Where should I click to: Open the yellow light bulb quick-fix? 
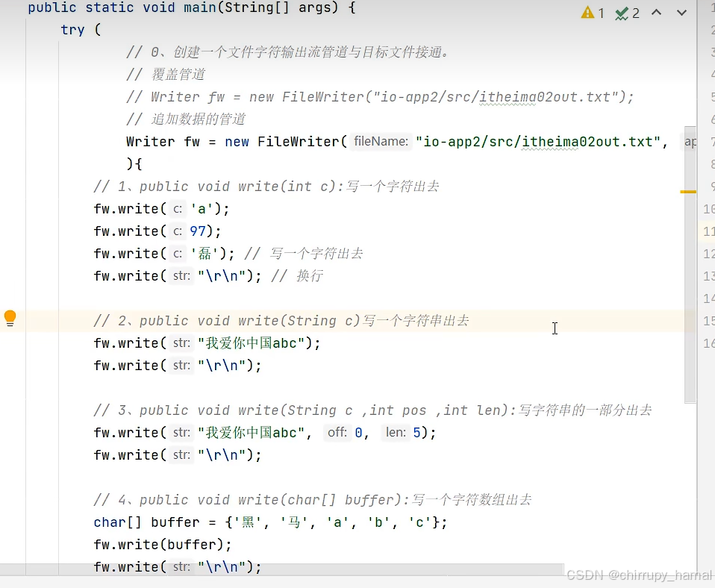10,318
